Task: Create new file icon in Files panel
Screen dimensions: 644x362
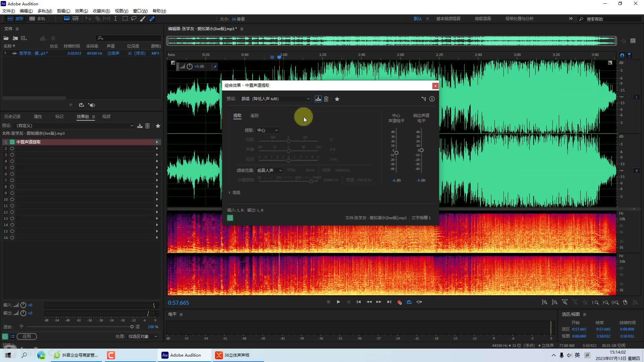Action: (24, 38)
